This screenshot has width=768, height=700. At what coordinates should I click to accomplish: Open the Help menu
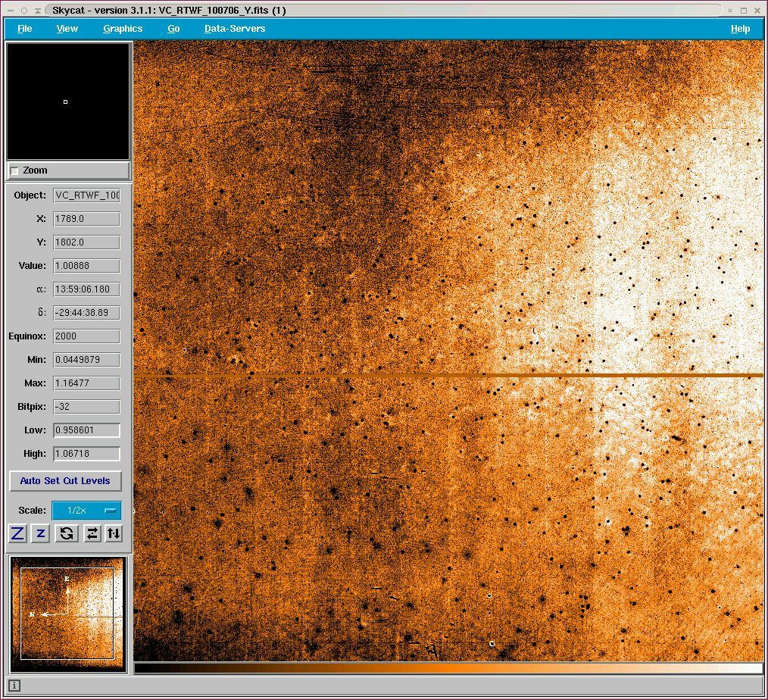pyautogui.click(x=740, y=29)
